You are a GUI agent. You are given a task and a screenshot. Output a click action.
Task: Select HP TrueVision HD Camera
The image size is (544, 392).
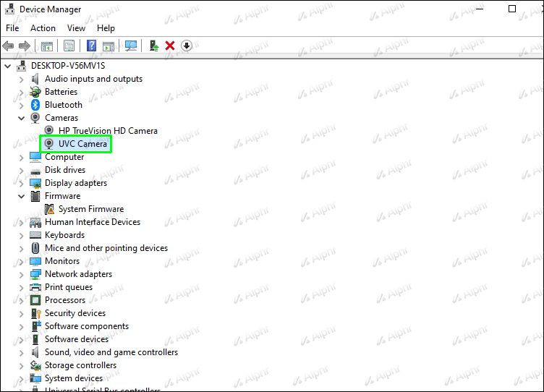[108, 131]
